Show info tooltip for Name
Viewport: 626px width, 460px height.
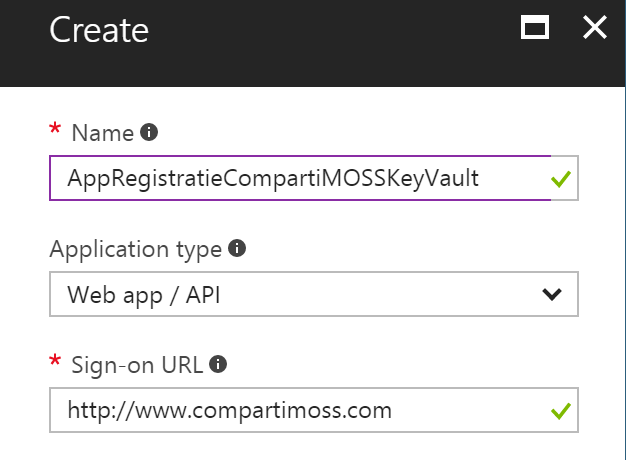[150, 132]
